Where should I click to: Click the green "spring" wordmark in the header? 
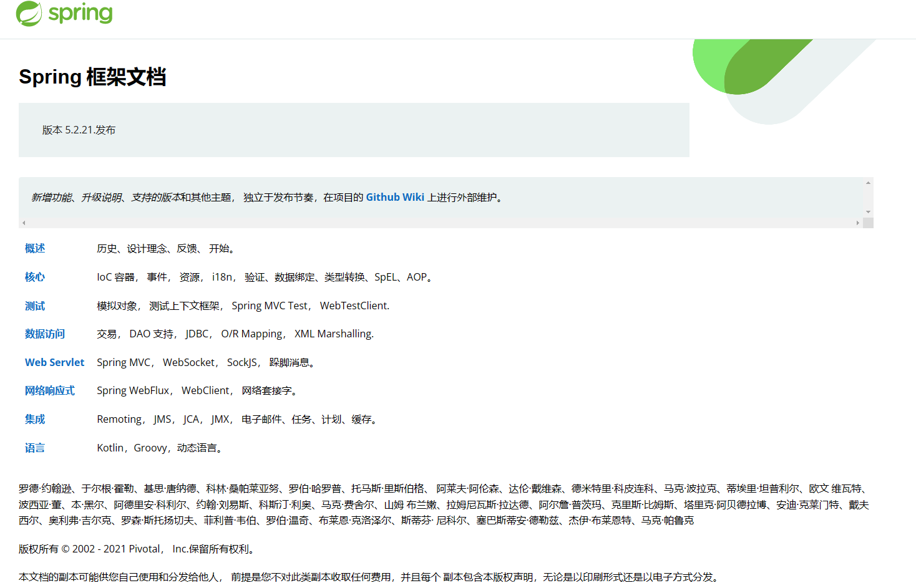tap(81, 12)
